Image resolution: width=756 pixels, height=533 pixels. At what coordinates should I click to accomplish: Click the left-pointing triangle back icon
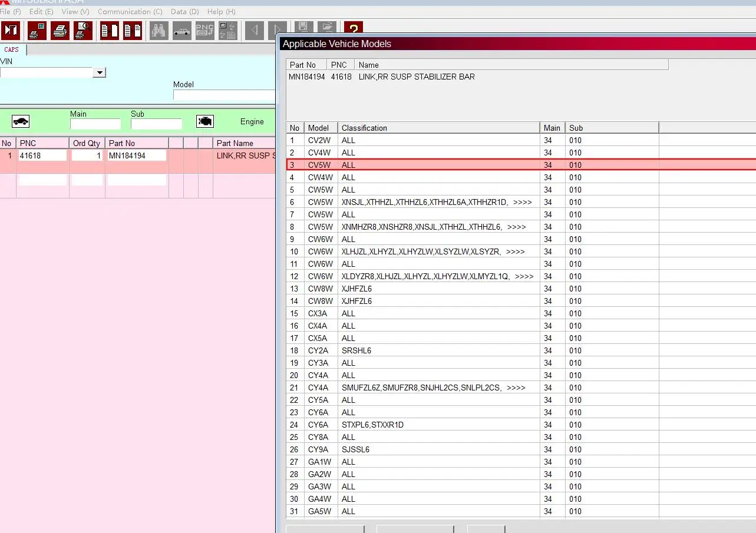(x=255, y=30)
